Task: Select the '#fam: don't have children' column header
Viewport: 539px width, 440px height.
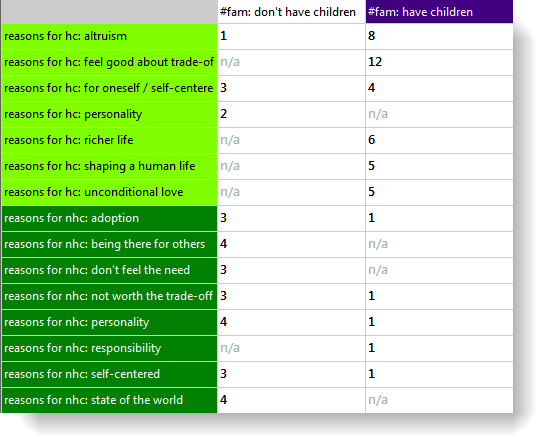Action: tap(291, 12)
